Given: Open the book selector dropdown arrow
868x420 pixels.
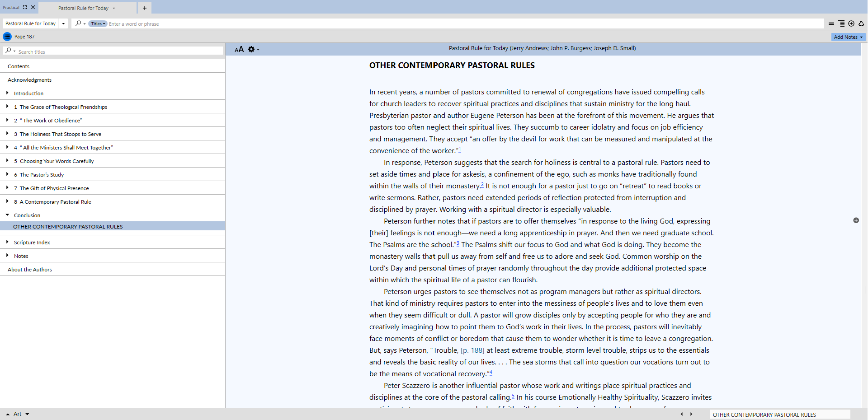Looking at the screenshot, I should click(63, 23).
